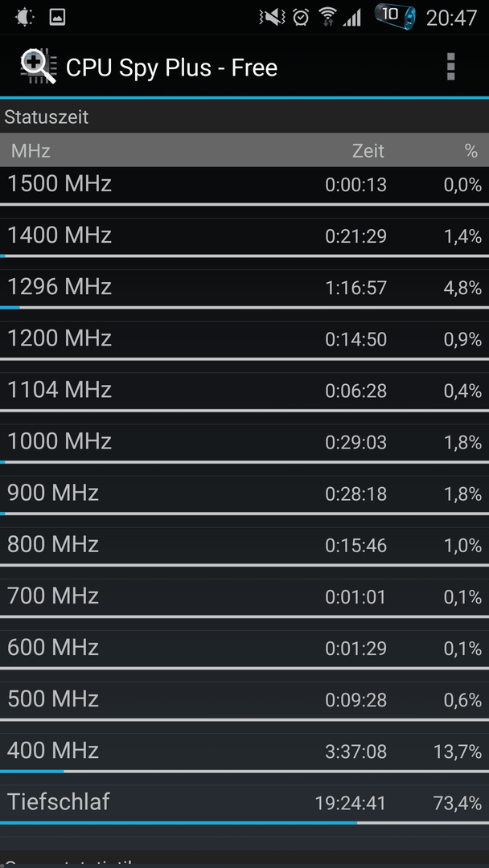The image size is (489, 868).
Task: Tap the mobile signal strength icon
Action: (x=351, y=18)
